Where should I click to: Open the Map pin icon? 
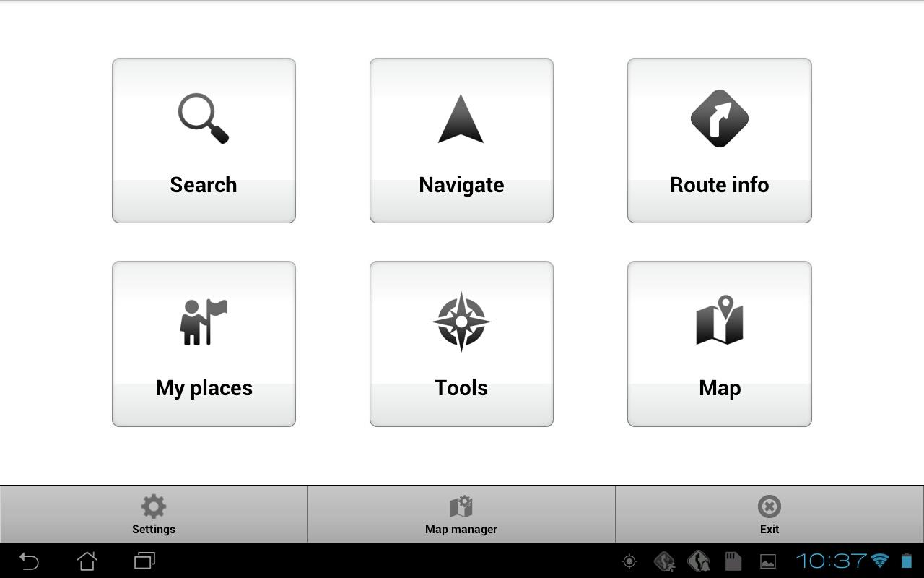pyautogui.click(x=720, y=320)
